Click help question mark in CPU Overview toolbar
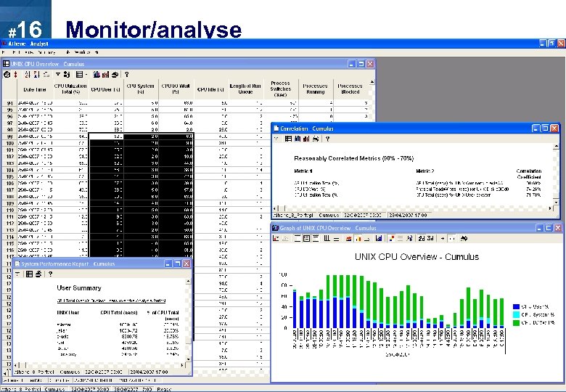The width and height of the screenshot is (566, 392). pos(127,74)
